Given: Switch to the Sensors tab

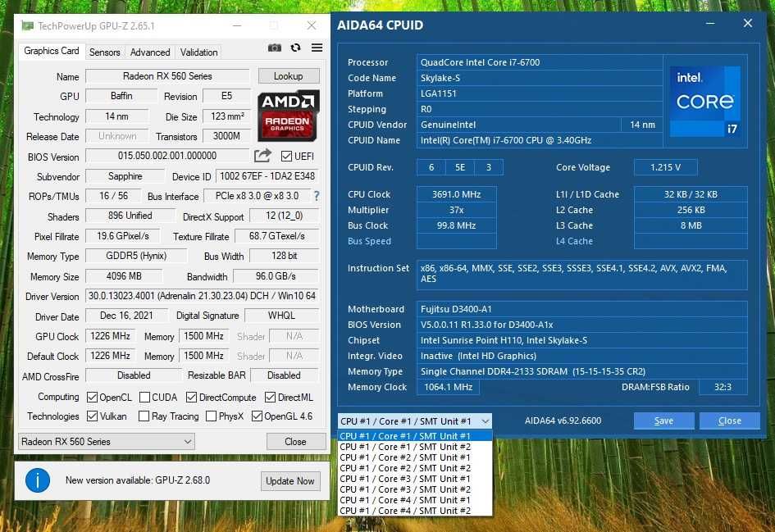Looking at the screenshot, I should 105,52.
